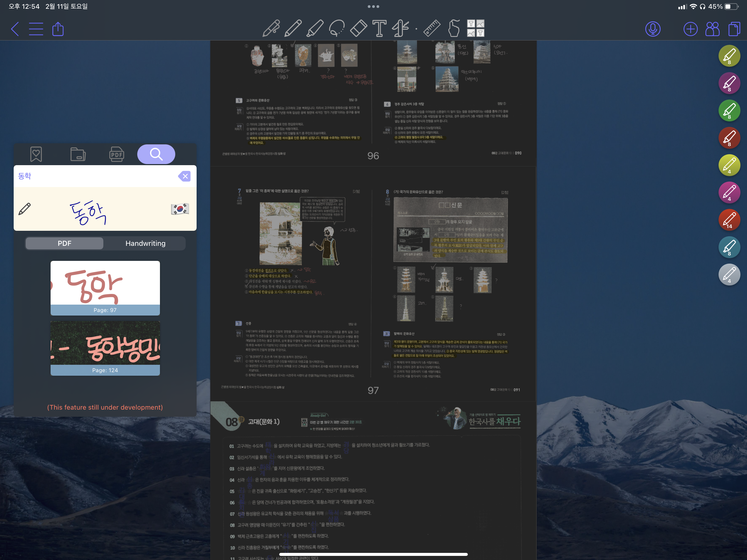The image size is (747, 560).
Task: Activate the lasso selection tool
Action: 337,28
